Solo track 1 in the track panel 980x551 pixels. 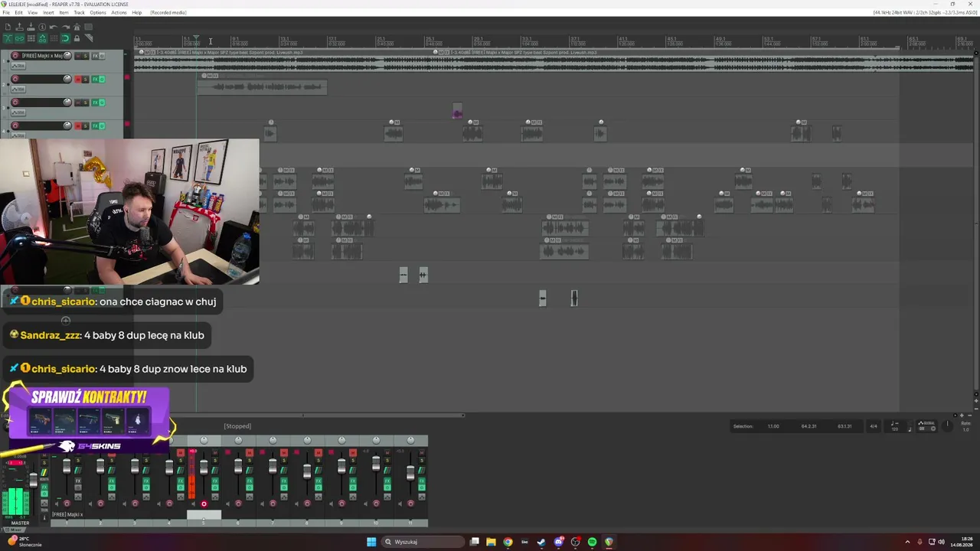[x=85, y=56]
